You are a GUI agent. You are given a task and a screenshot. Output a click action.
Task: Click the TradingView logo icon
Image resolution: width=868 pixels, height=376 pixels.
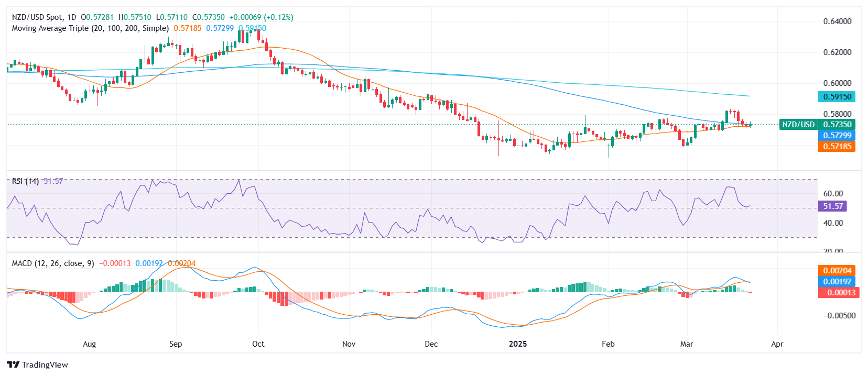(x=13, y=365)
